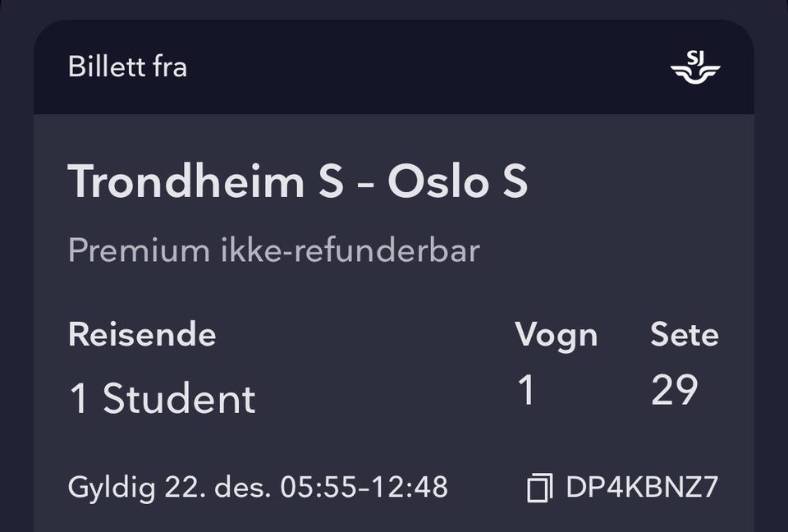The width and height of the screenshot is (788, 532).
Task: Tap the word 'Student'
Action: point(180,398)
